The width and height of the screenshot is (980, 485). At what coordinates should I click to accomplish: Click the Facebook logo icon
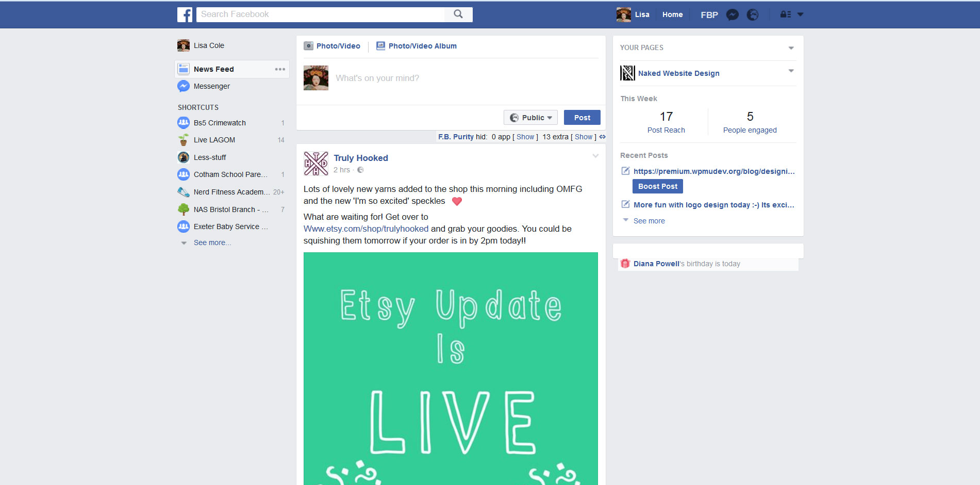coord(185,14)
